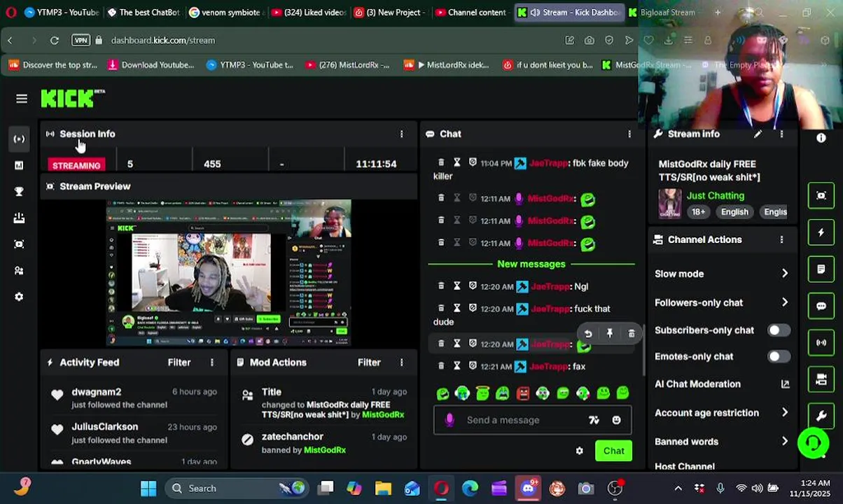This screenshot has height=504, width=843.
Task: Open chat settings gear near Chat button
Action: 579,451
